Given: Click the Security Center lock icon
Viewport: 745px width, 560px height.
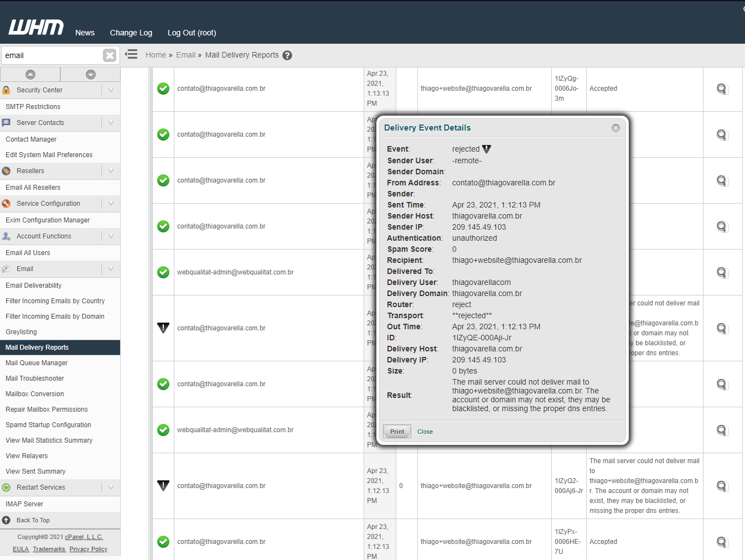Looking at the screenshot, I should 6,90.
